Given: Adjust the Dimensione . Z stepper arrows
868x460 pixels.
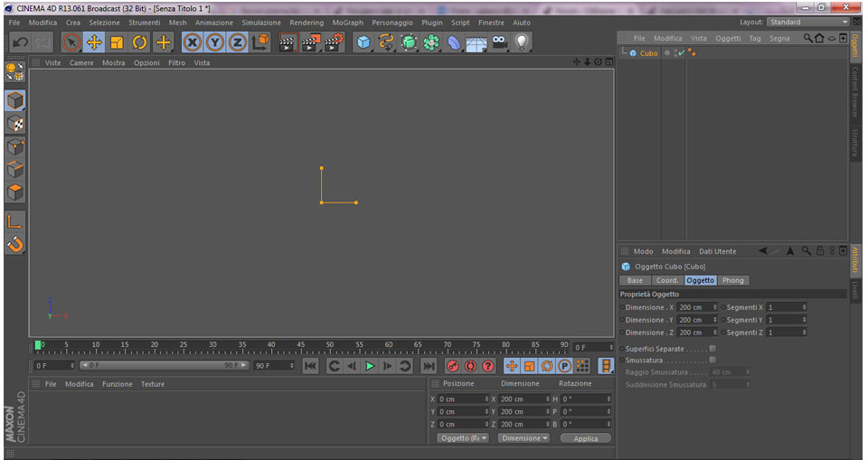Looking at the screenshot, I should pos(714,333).
